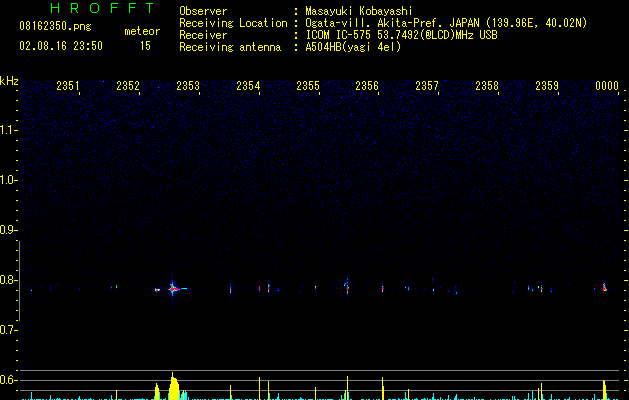Viewport: 629px width, 400px height.
Task: Click the 1.1 kHz axis value
Action: point(9,130)
